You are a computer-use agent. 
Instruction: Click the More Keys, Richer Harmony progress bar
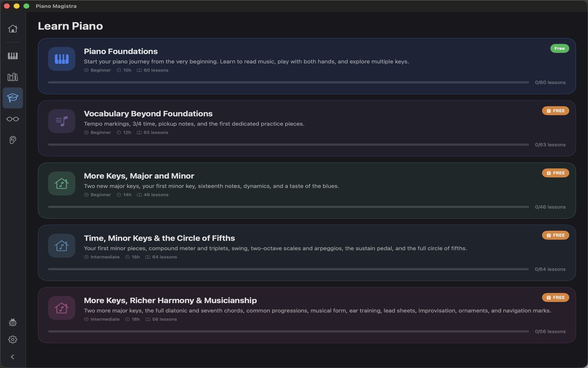(289, 331)
